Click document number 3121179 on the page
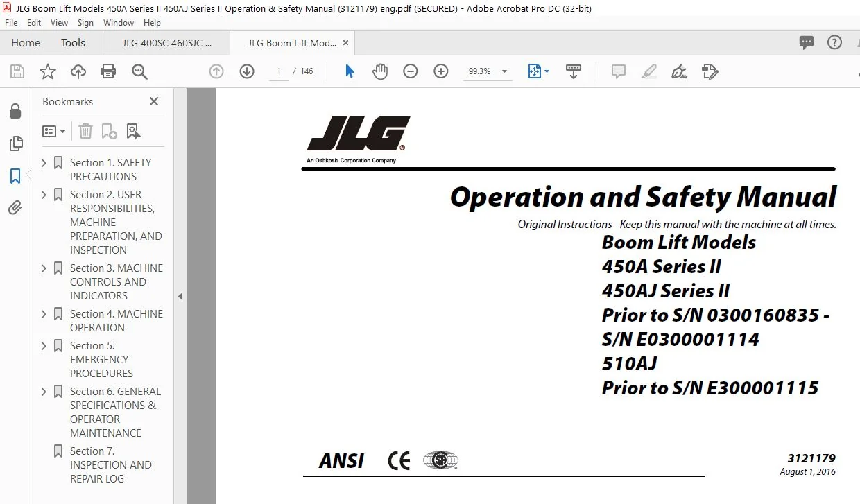The height and width of the screenshot is (504, 860). point(811,458)
